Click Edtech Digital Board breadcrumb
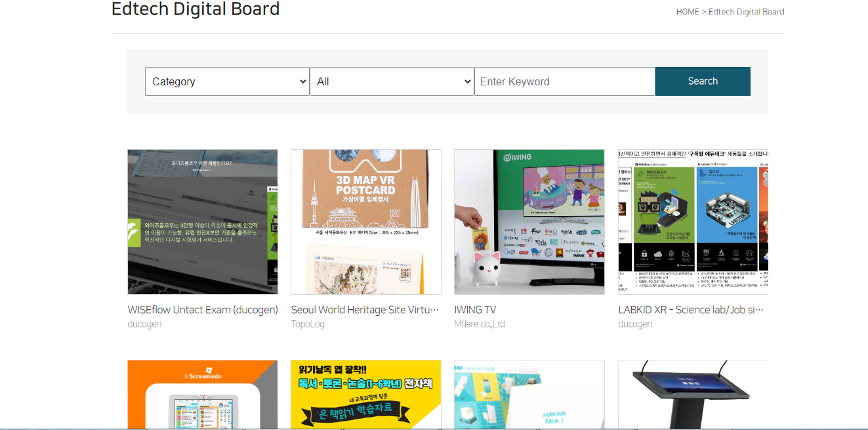This screenshot has height=430, width=868. (747, 12)
